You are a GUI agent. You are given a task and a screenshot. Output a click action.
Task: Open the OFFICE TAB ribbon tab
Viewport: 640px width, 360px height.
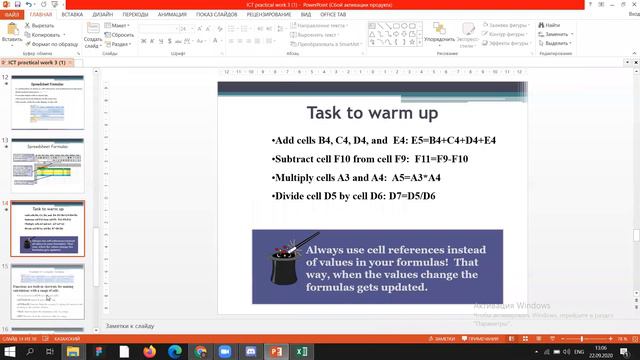tap(333, 14)
